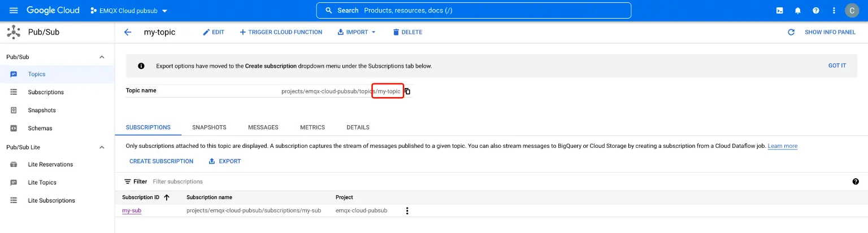Open the main navigation hamburger menu
The width and height of the screenshot is (868, 233).
click(x=14, y=11)
